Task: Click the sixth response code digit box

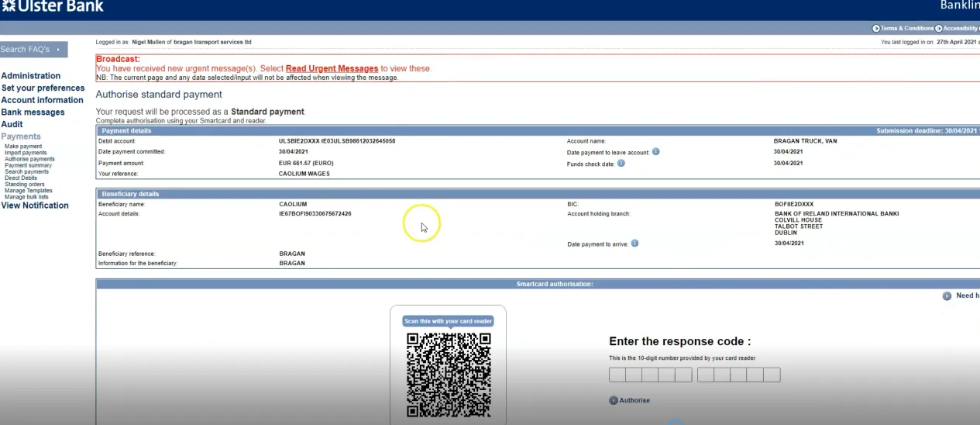Action: click(706, 375)
